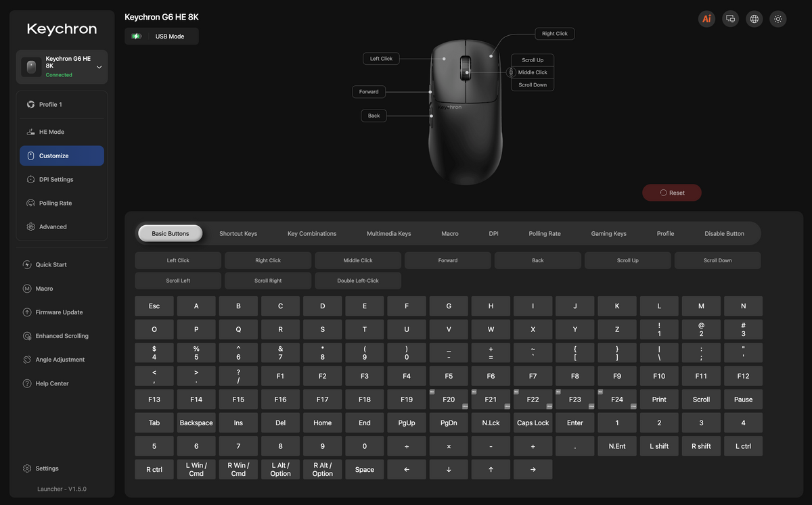Choose the L Win / Cmd key
The width and height of the screenshot is (812, 505).
[x=196, y=470]
